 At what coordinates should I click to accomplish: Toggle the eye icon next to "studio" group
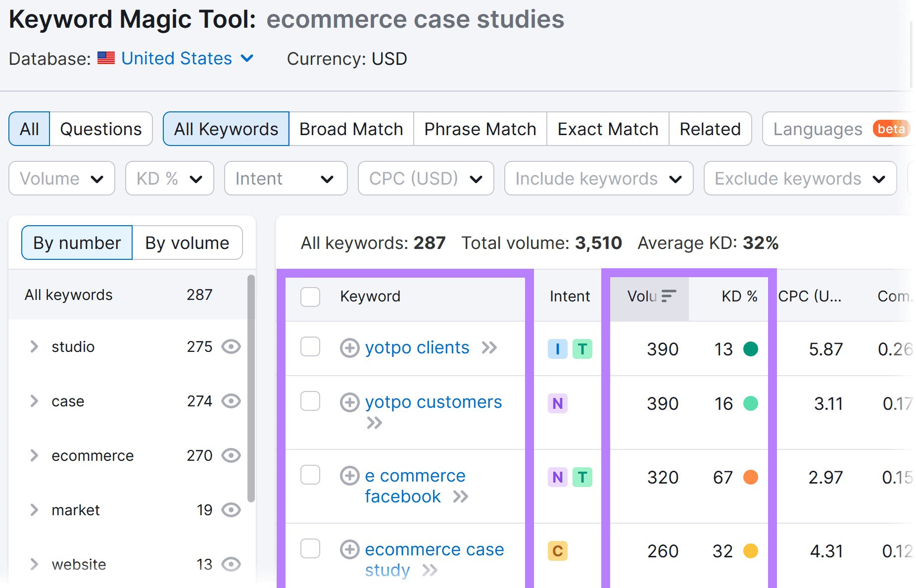(x=231, y=347)
